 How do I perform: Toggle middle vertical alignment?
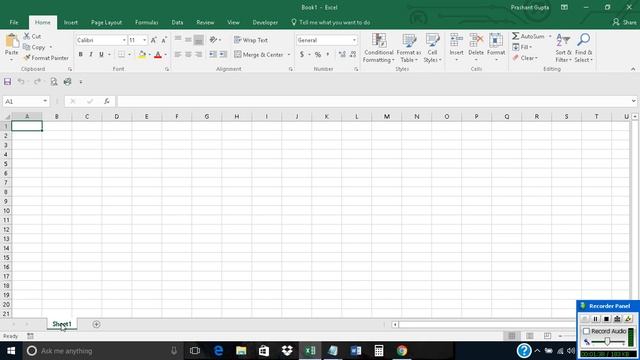(x=188, y=40)
